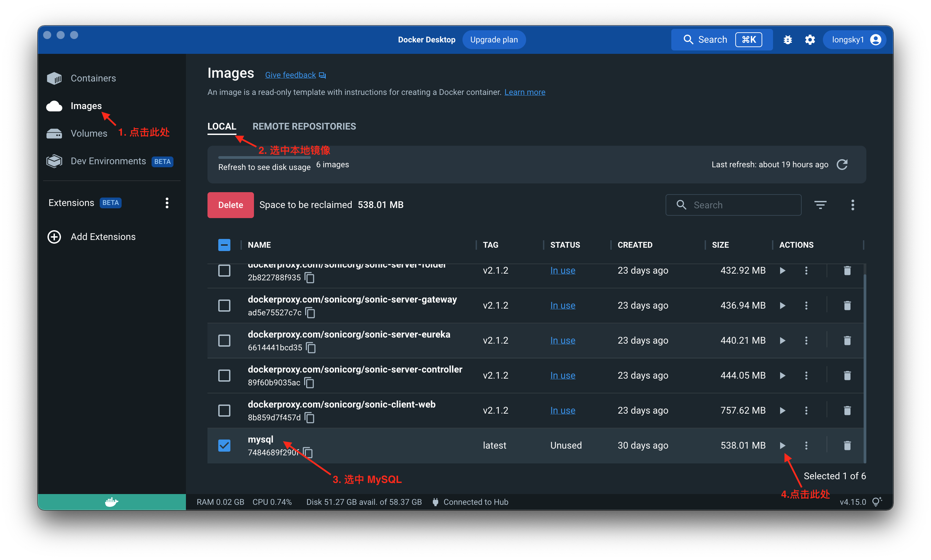Click the update notification icon by v4.15.0

(877, 502)
